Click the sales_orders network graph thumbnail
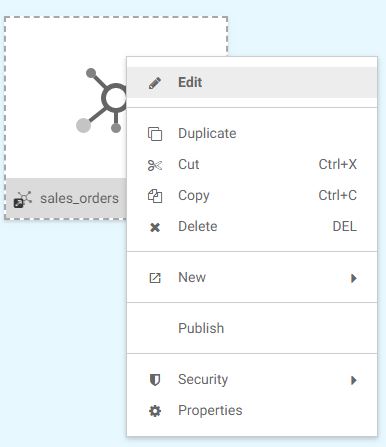 click(101, 100)
